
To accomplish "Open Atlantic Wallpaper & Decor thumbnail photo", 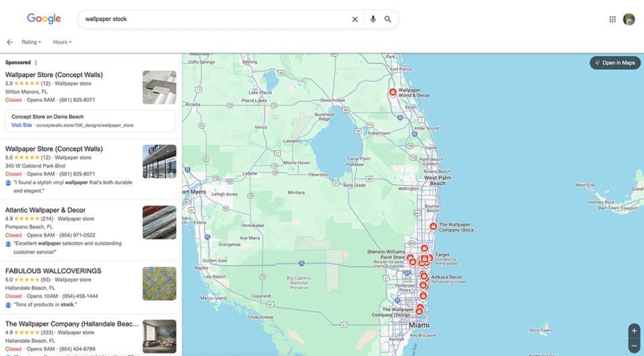I will pyautogui.click(x=159, y=223).
